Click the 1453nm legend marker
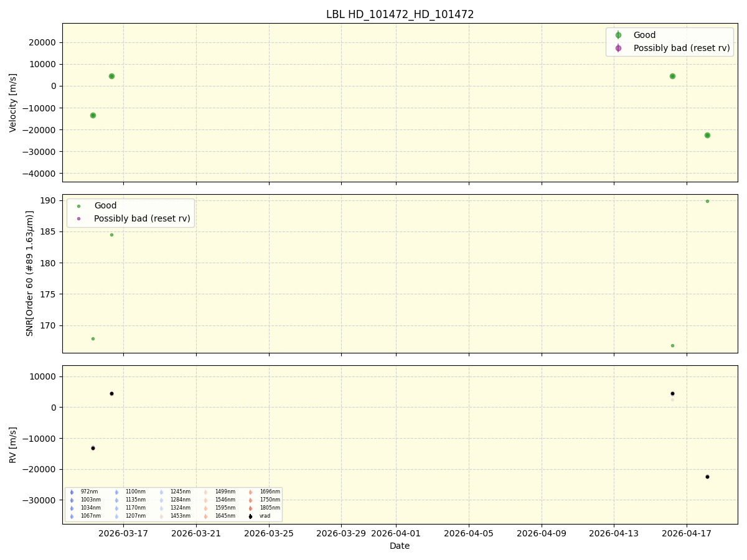Viewport: 747px width, 560px height. (162, 516)
